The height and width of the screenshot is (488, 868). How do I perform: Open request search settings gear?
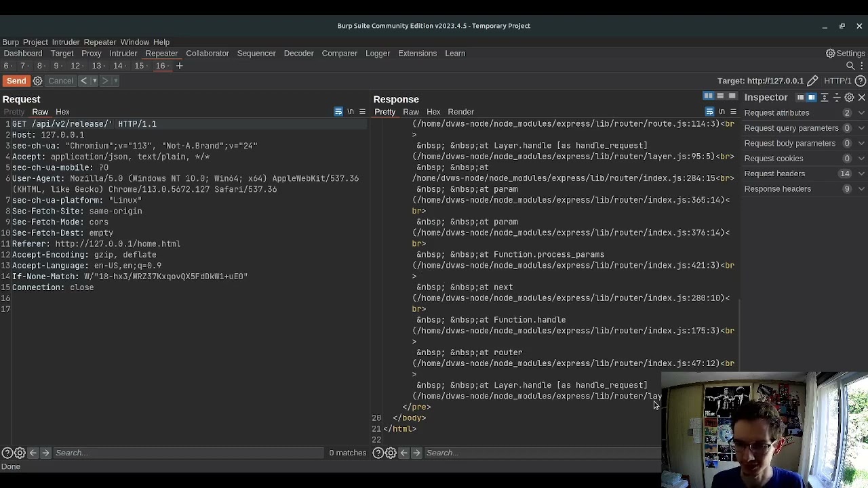click(20, 453)
